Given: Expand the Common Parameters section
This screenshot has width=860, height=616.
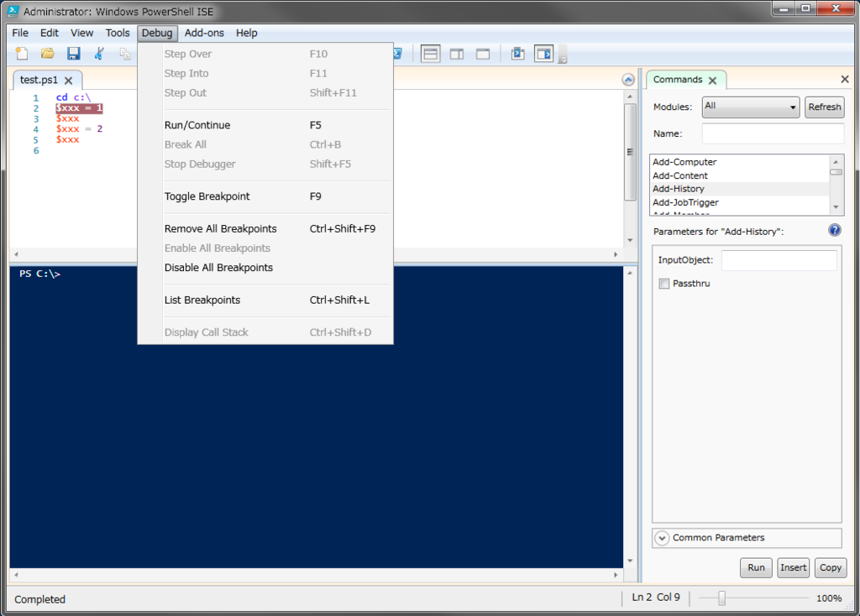Looking at the screenshot, I should click(x=663, y=538).
